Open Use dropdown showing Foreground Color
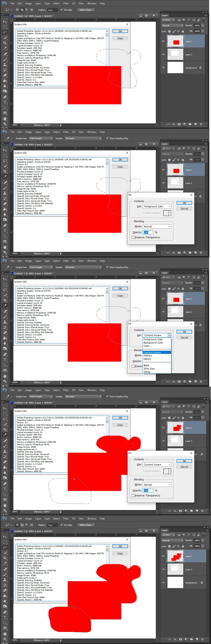The width and height of the screenshot is (211, 644). tap(157, 207)
